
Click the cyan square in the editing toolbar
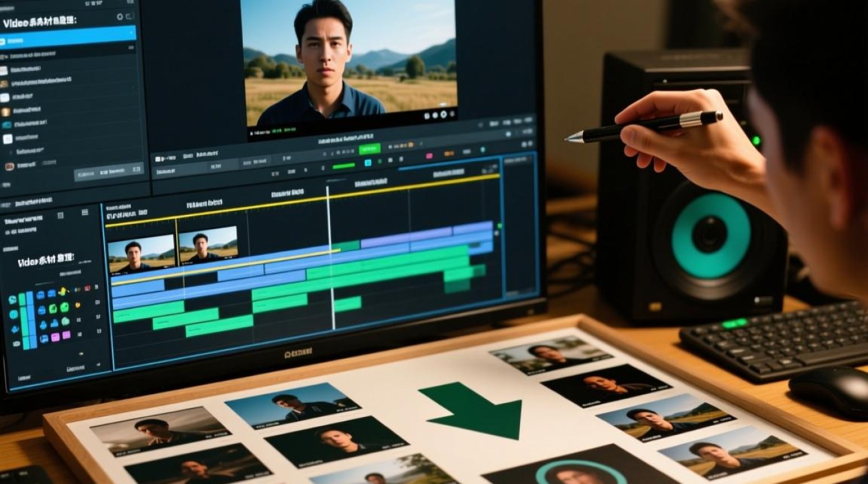click(x=368, y=163)
